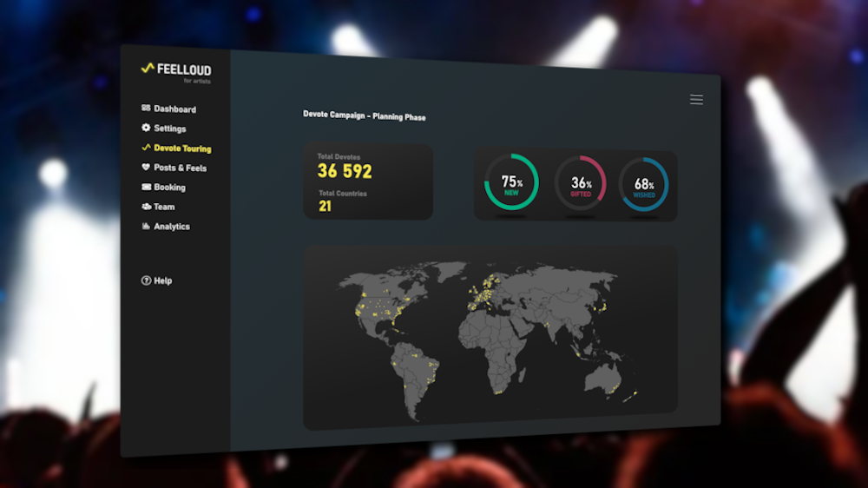Click the FEELLOUD logo
This screenshot has height=488, width=868.
coord(176,70)
